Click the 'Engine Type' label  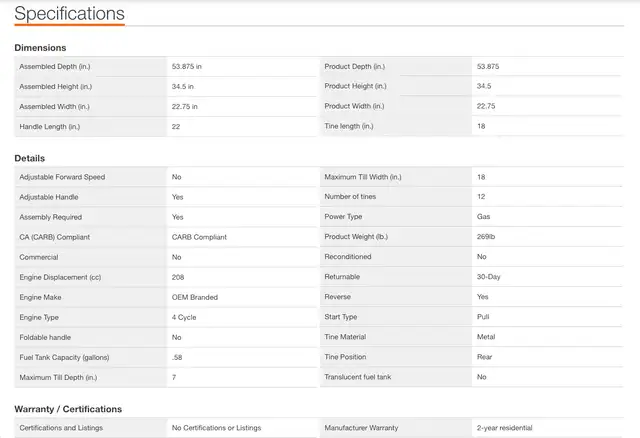click(39, 317)
